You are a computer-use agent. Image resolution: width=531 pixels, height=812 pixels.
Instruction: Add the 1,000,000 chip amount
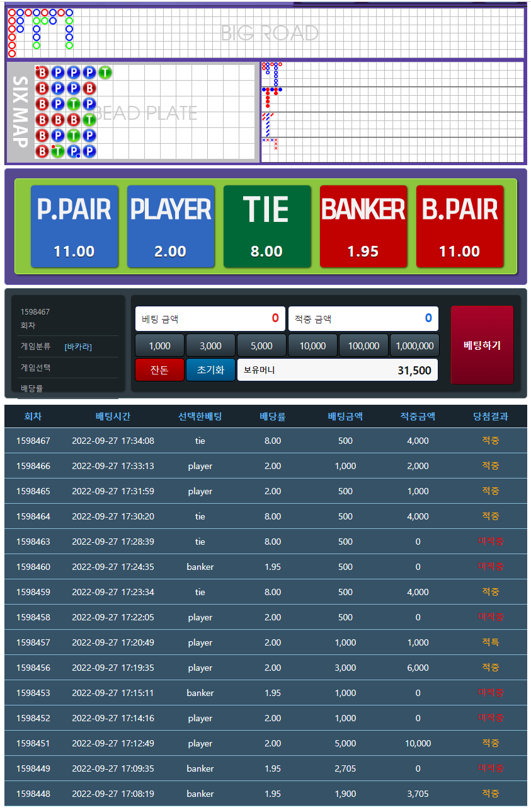point(415,345)
